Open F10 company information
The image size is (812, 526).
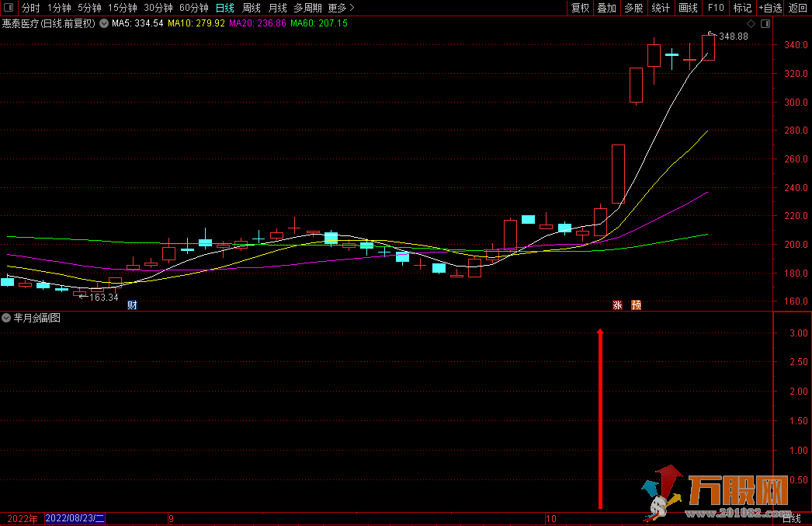coord(716,8)
